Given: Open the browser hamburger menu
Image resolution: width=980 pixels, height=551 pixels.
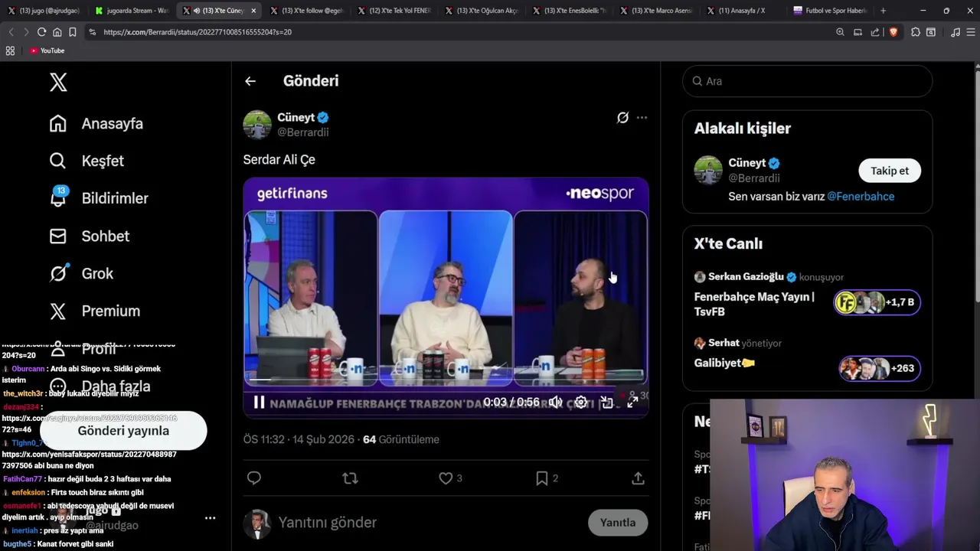Looking at the screenshot, I should pos(971,32).
